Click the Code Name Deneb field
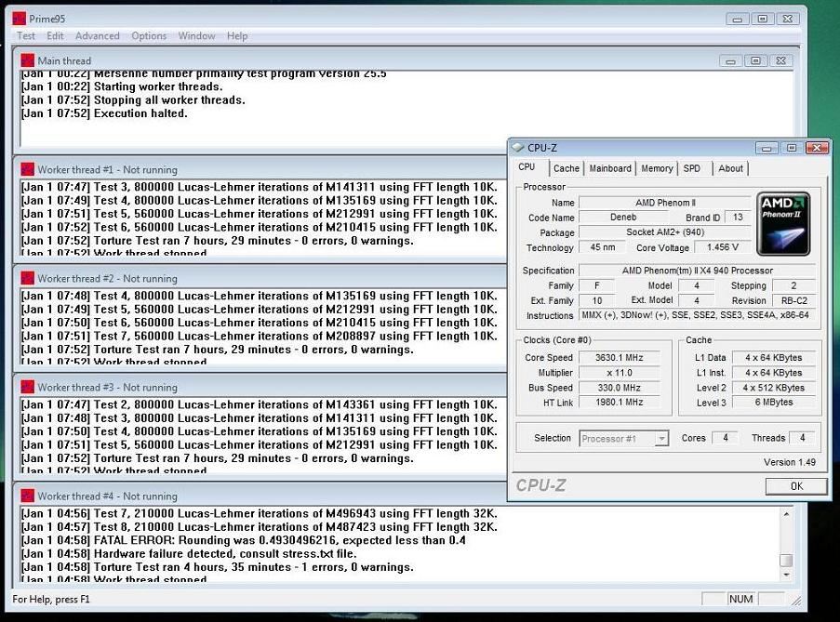Screen dimensions: 840x622 click(623, 218)
